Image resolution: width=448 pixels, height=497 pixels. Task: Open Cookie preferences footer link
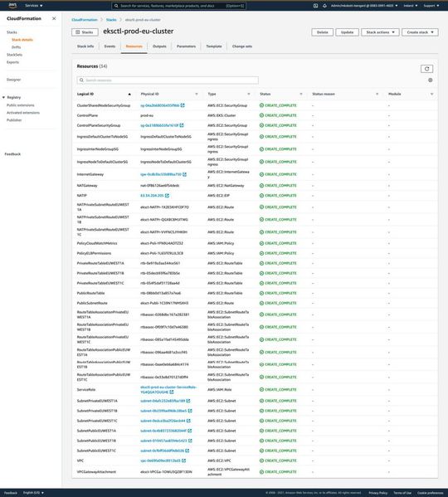click(x=431, y=493)
